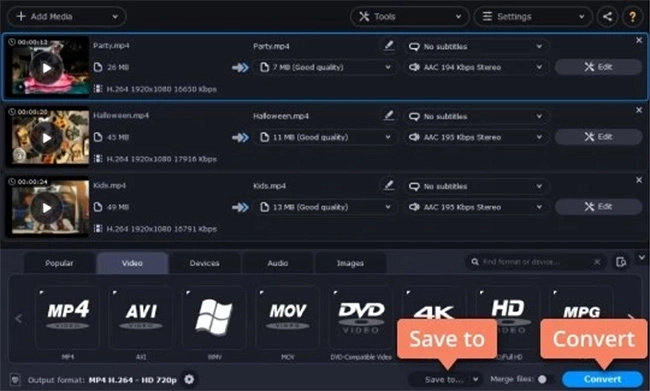
Task: Rename Halloween.mp4 output with pencil icon
Action: point(388,115)
